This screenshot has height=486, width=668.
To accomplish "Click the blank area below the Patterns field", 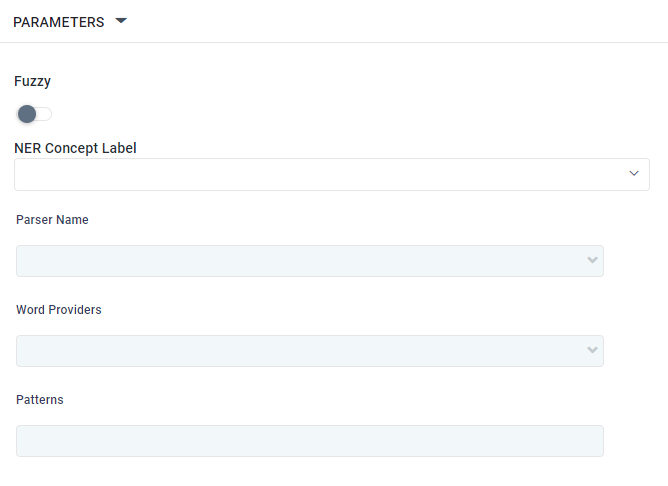I will coord(310,472).
